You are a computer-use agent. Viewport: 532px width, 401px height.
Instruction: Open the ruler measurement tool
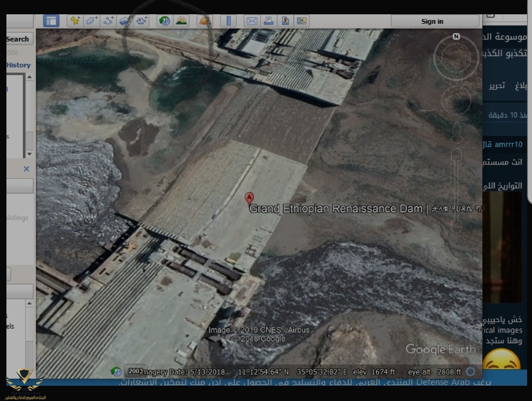(228, 21)
